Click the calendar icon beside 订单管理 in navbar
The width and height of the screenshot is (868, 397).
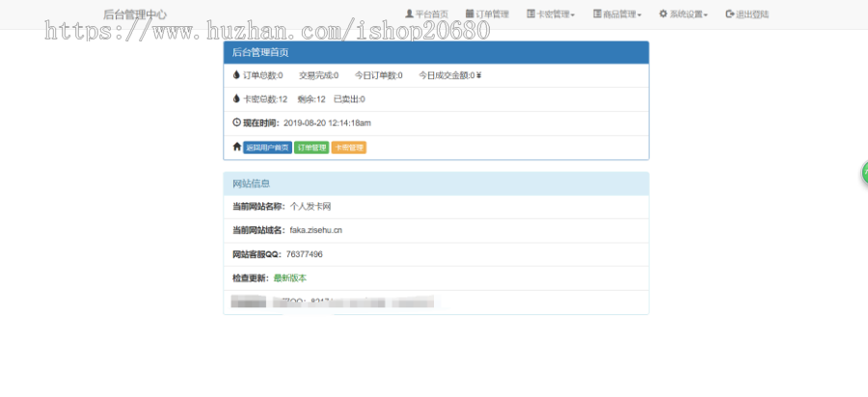tap(470, 14)
